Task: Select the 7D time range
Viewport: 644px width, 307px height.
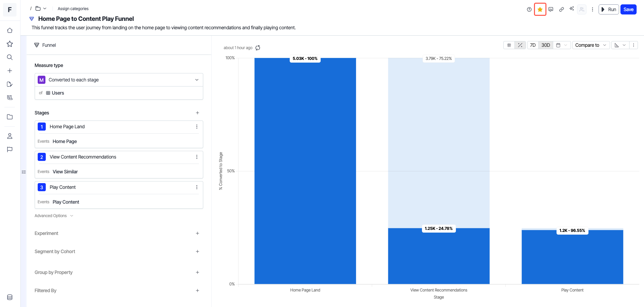Action: pos(533,45)
